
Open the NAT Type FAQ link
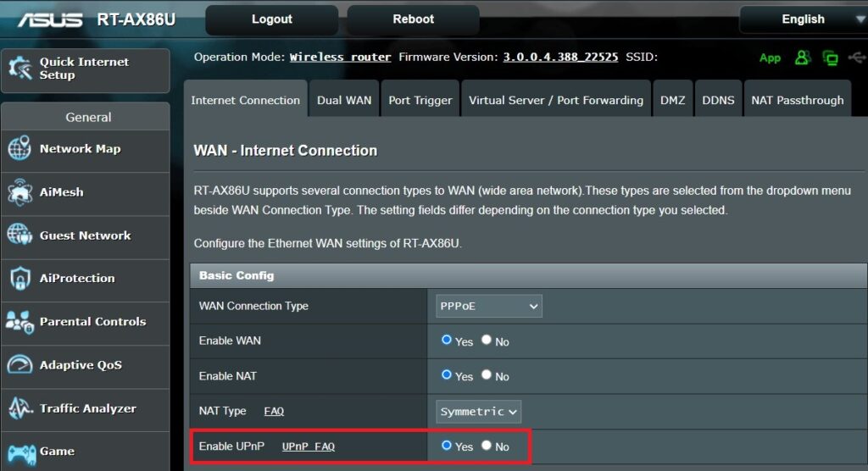coord(274,411)
